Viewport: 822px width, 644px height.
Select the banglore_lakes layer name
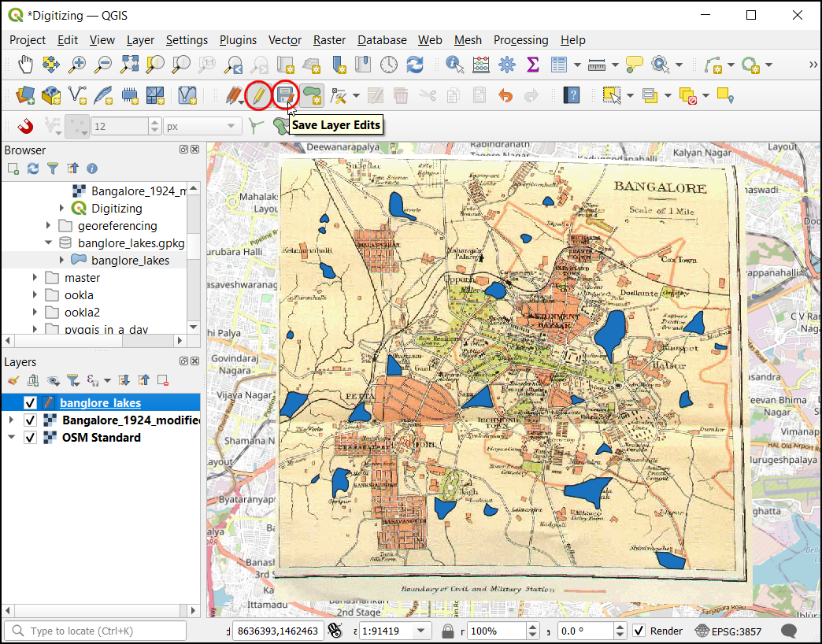click(x=101, y=403)
